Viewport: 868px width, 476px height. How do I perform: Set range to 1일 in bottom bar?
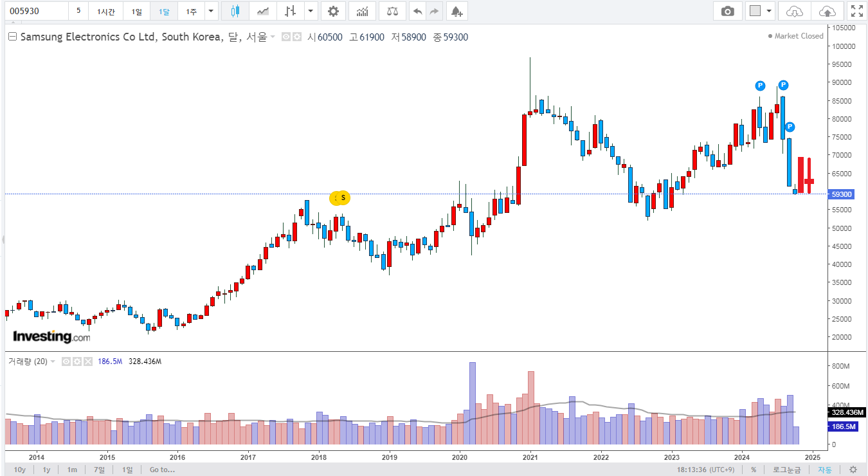click(x=128, y=470)
